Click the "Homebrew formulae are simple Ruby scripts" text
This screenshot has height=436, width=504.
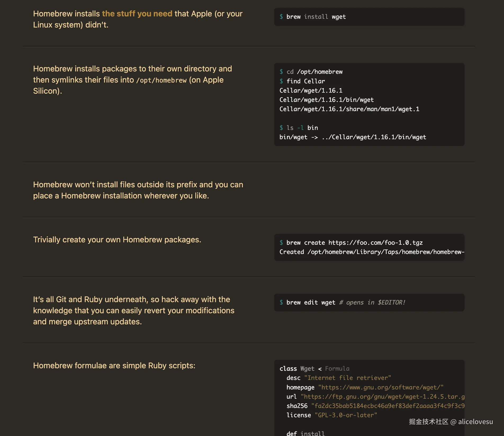point(114,365)
